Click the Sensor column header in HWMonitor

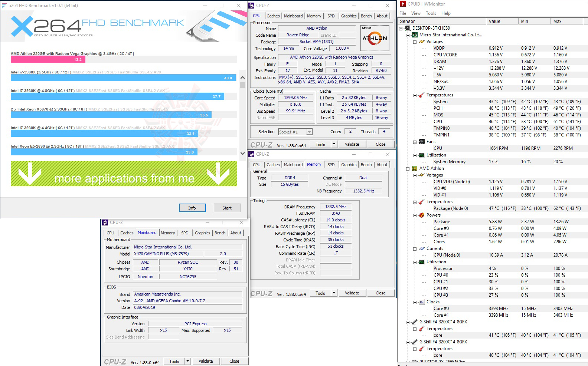(x=442, y=22)
